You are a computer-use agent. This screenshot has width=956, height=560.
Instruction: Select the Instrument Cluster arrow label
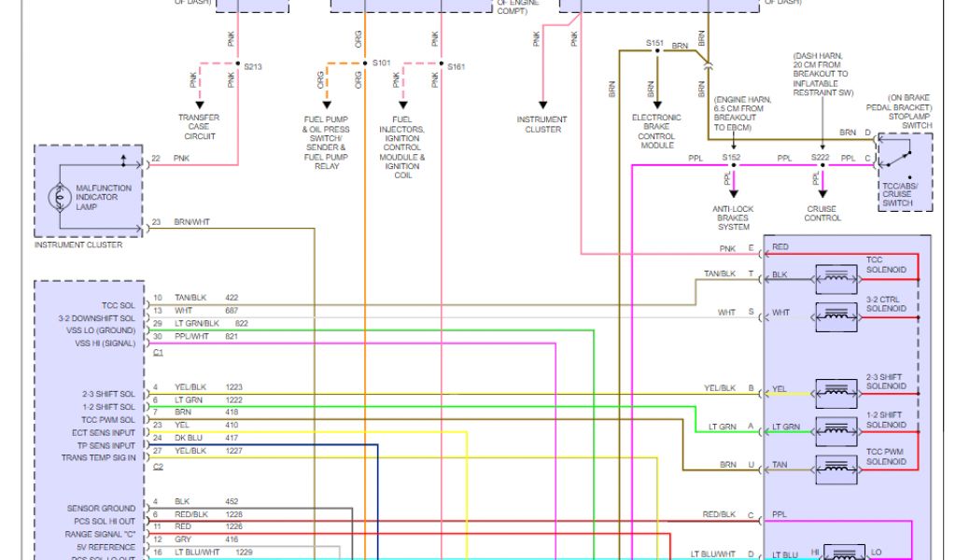tap(541, 124)
